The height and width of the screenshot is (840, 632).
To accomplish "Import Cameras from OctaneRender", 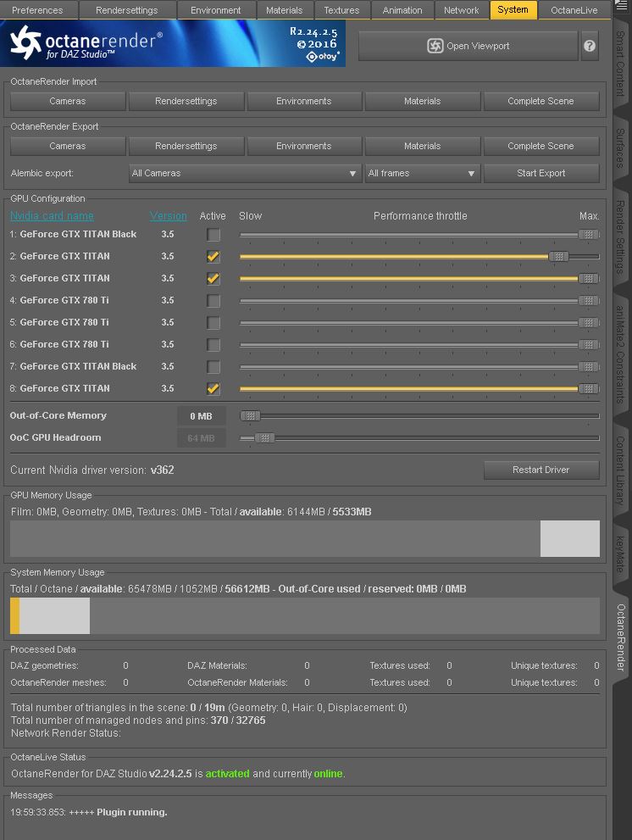I will 68,101.
